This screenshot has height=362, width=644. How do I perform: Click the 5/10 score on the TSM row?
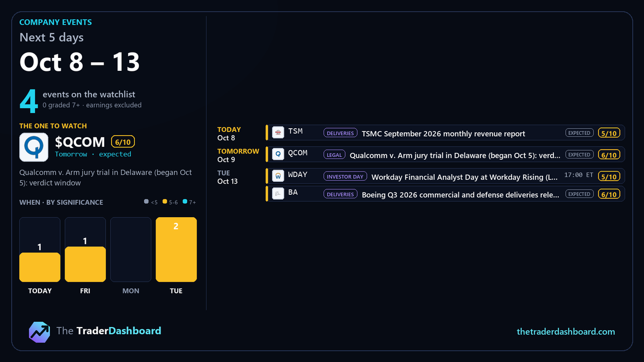609,133
